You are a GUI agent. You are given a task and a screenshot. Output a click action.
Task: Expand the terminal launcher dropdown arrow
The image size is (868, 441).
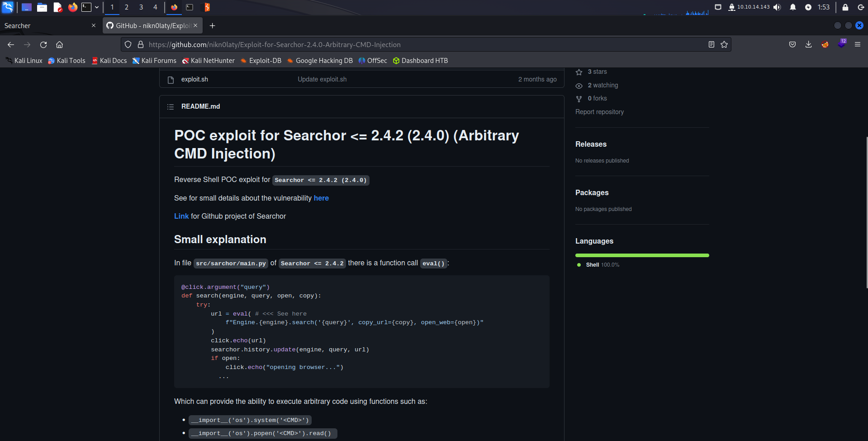tap(97, 7)
